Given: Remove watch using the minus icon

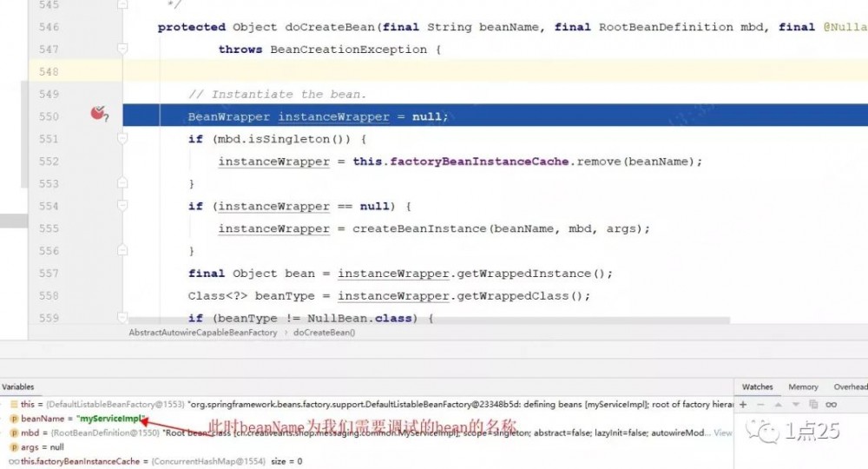Looking at the screenshot, I should pyautogui.click(x=760, y=405).
